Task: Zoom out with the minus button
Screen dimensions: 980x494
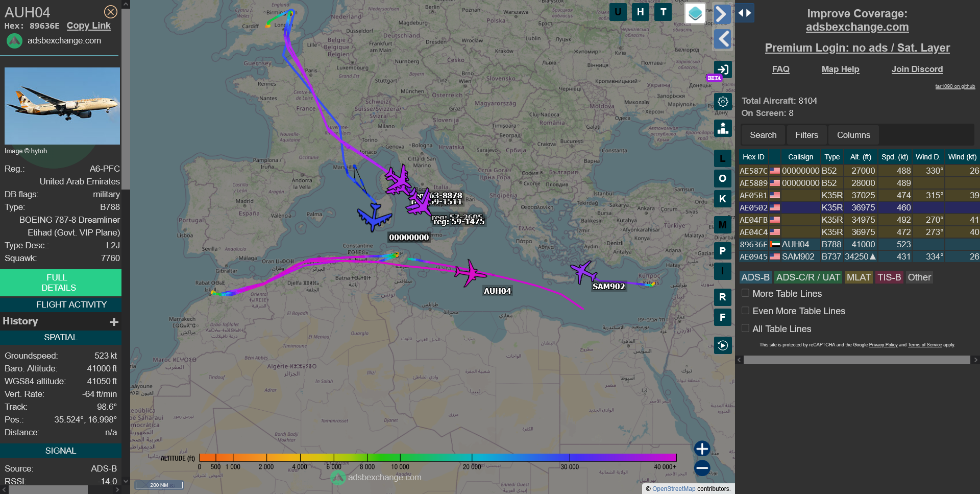Action: coord(702,467)
